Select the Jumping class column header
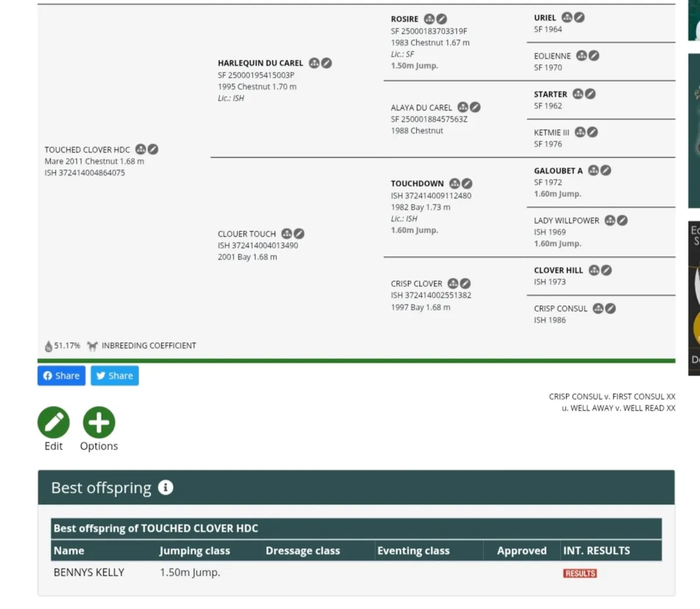 click(195, 551)
